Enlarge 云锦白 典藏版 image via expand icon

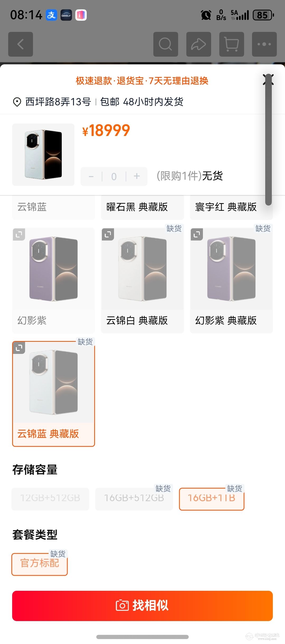tap(108, 234)
